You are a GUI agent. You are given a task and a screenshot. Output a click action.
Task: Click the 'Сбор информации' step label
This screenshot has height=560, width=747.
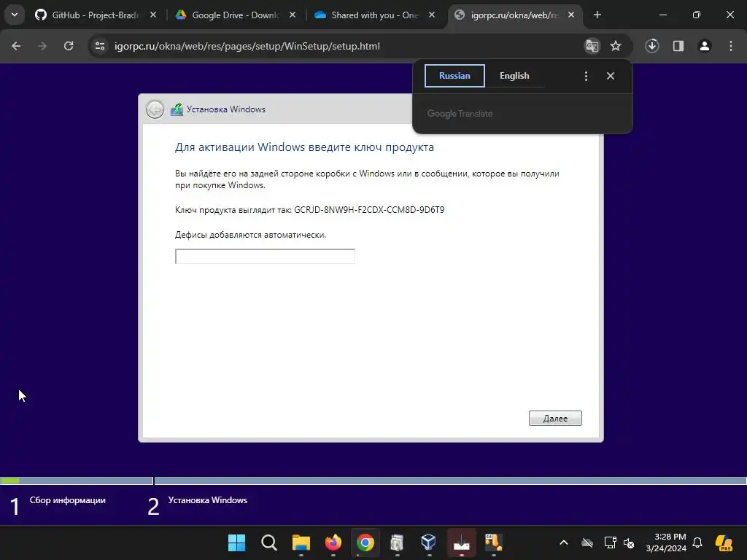[x=68, y=500]
